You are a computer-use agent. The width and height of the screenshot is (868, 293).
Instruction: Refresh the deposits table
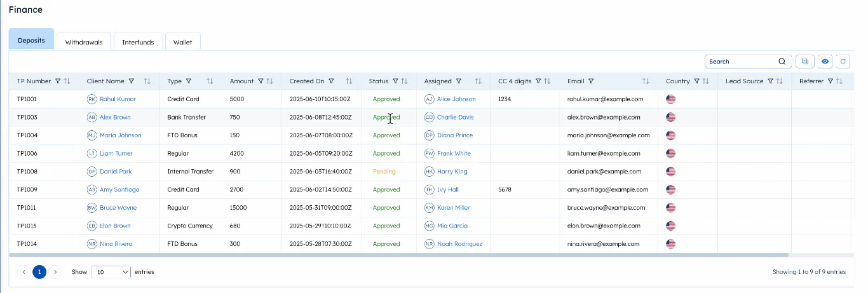pyautogui.click(x=843, y=61)
